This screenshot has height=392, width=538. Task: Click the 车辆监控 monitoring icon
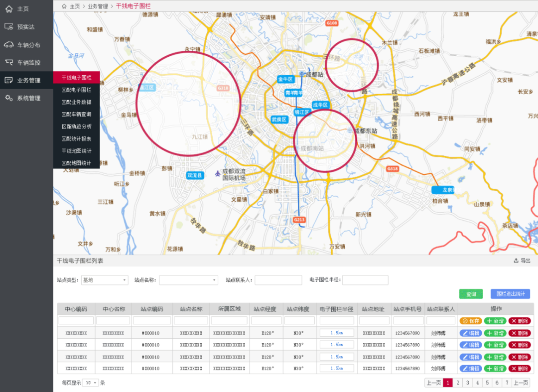tap(9, 62)
